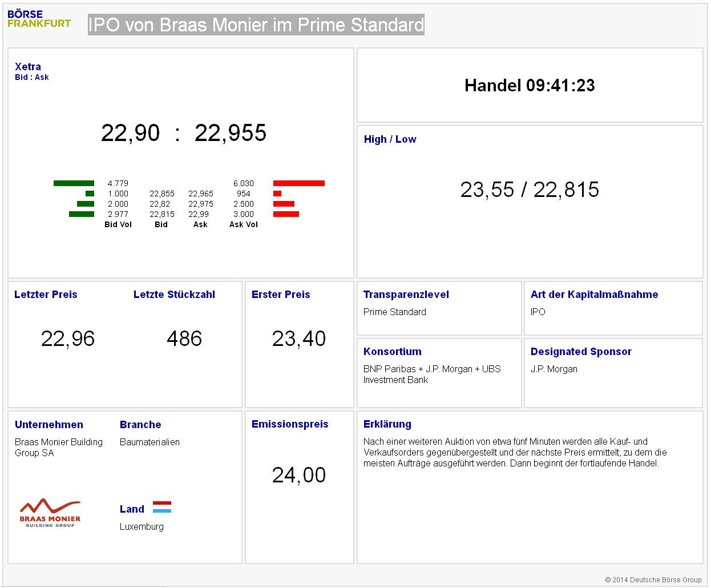Click the longest green bid volume bar
Viewport: 711px width, 588px height.
click(x=74, y=183)
